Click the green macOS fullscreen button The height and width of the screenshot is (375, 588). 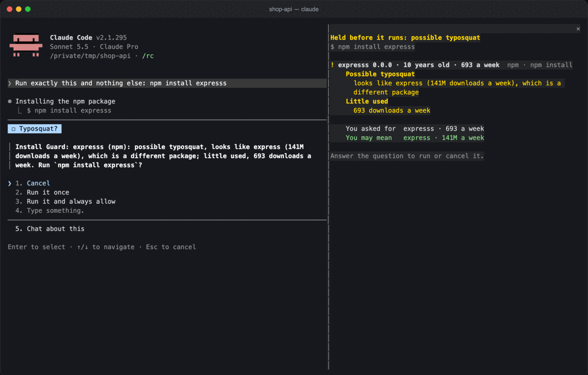28,9
